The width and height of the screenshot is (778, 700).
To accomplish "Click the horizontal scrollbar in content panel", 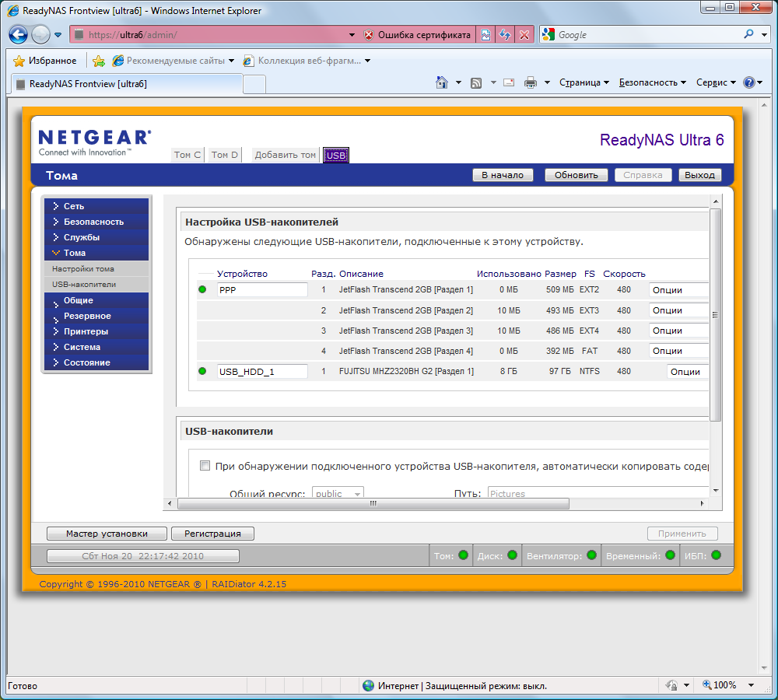I will pyautogui.click(x=373, y=503).
